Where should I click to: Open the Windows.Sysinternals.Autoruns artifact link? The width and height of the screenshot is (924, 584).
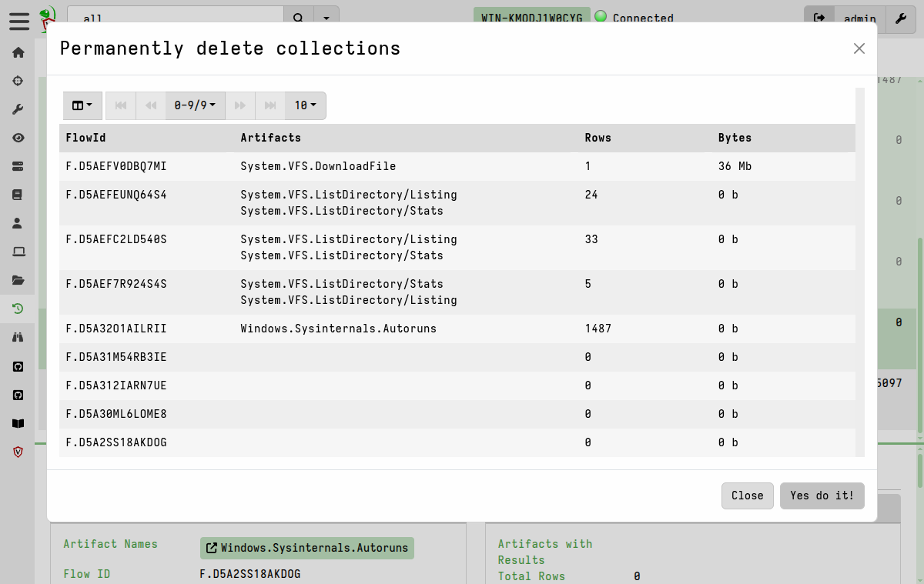pyautogui.click(x=306, y=548)
